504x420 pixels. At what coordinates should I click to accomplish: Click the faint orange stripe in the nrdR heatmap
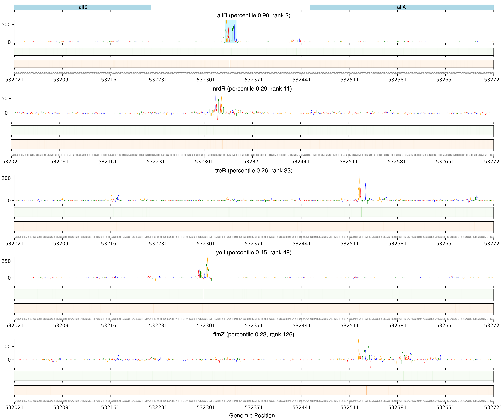223,144
